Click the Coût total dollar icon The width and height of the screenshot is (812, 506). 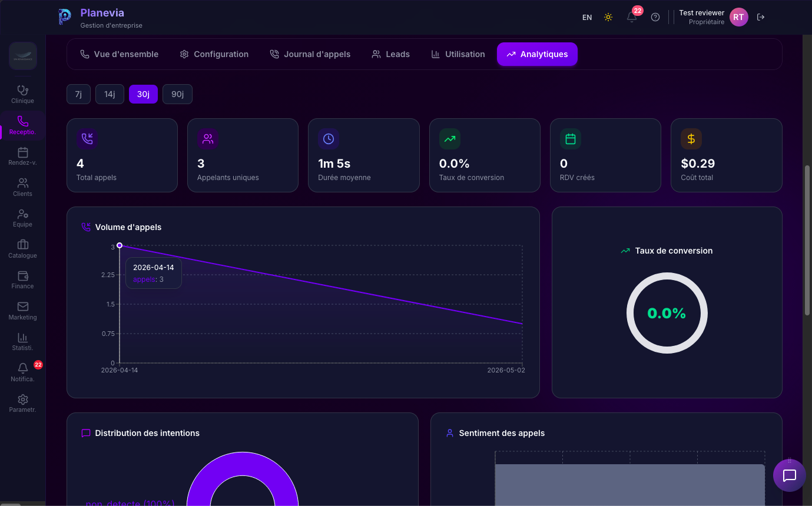click(691, 139)
